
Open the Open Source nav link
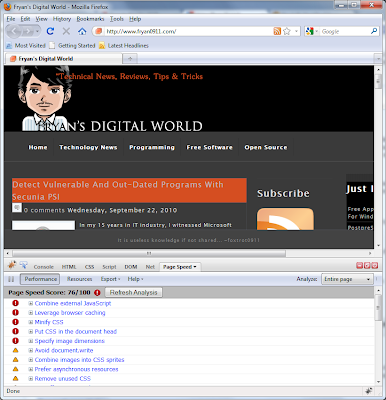tap(266, 147)
